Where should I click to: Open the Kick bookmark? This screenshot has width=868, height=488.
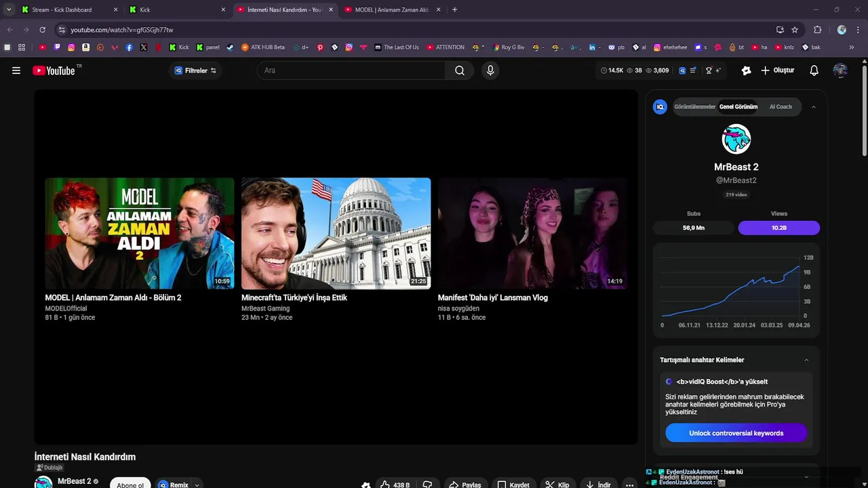coord(179,47)
